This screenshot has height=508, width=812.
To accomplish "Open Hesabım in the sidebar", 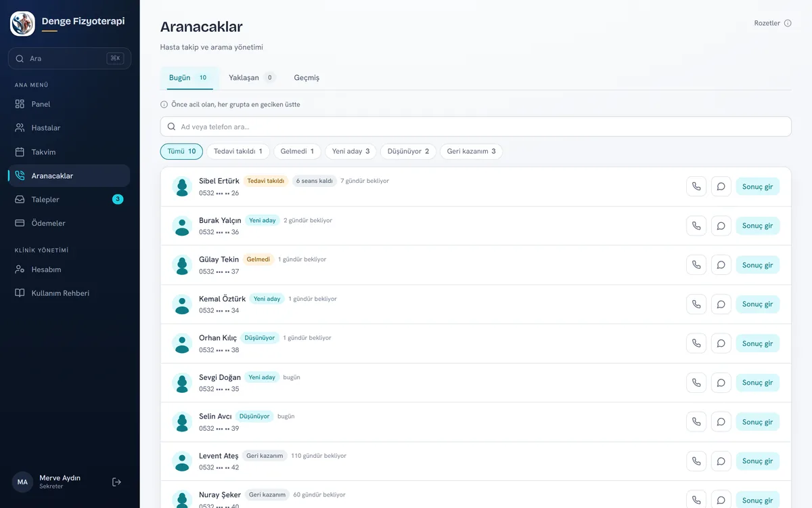I will pos(69,270).
